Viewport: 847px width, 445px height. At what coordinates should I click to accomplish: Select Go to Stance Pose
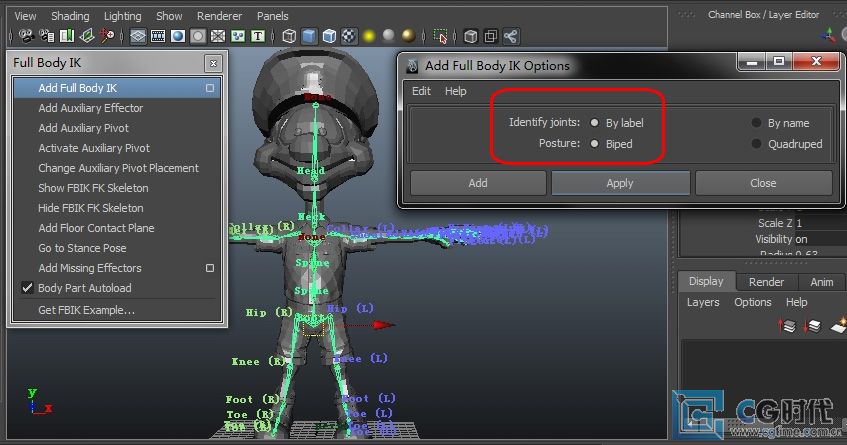(116, 248)
